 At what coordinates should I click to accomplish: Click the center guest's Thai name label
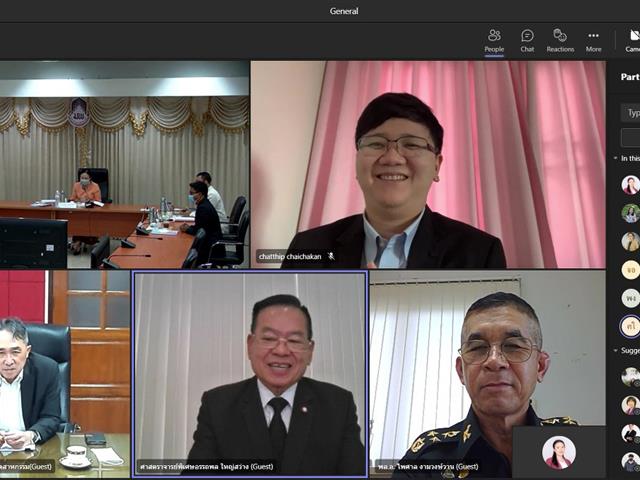[x=207, y=466]
